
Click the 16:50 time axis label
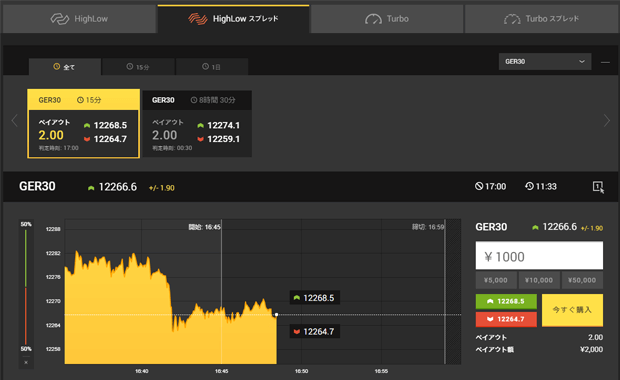click(x=301, y=371)
